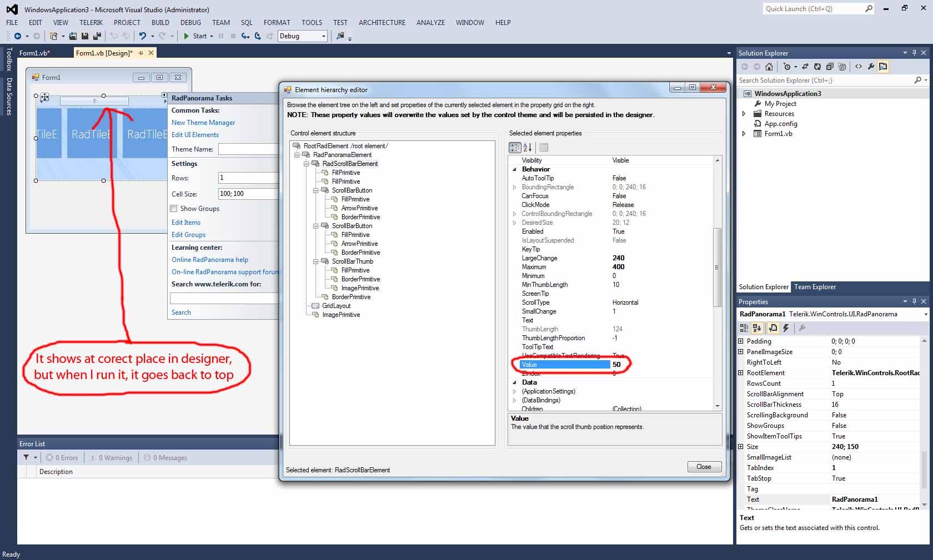Click the Filter funnel icon in Error List
Viewport: 933px width, 560px height.
(26, 457)
